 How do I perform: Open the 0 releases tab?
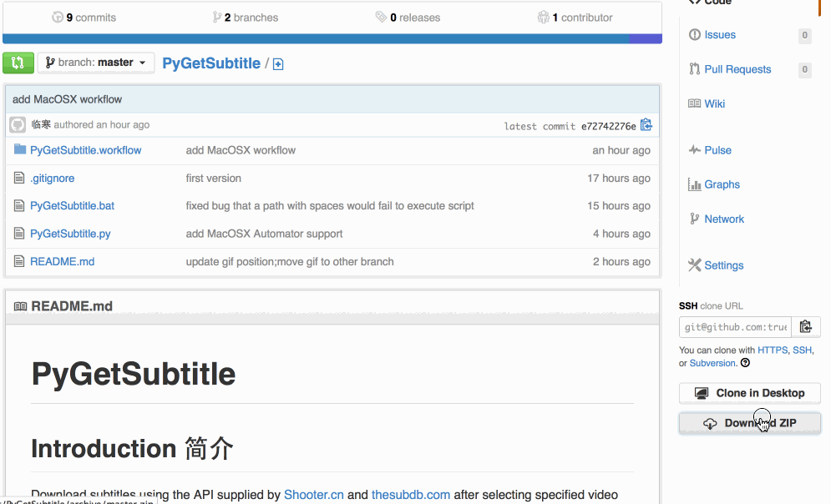(408, 18)
